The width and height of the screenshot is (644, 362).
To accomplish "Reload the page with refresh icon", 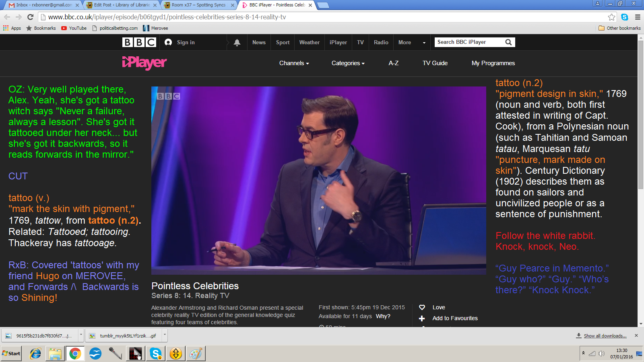I will [30, 17].
